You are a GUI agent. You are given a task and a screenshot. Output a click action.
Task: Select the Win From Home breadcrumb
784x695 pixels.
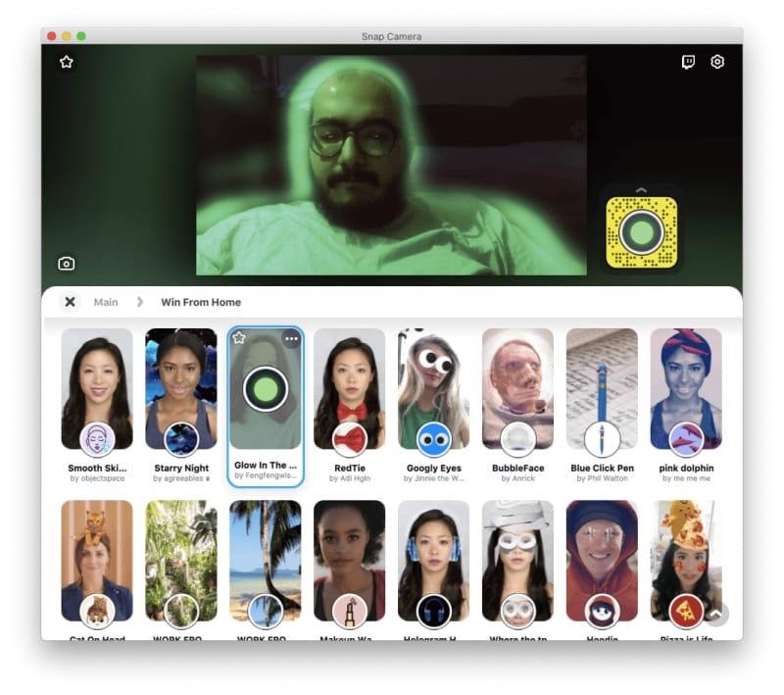click(201, 302)
